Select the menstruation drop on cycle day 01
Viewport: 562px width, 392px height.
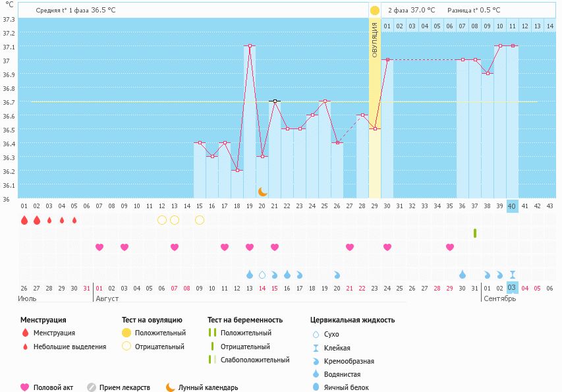point(24,220)
